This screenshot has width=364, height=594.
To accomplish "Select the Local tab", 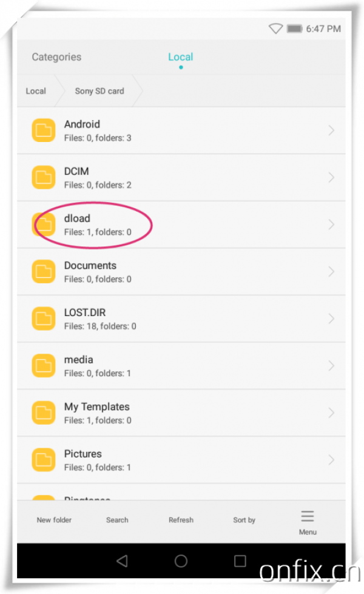I will (x=180, y=57).
